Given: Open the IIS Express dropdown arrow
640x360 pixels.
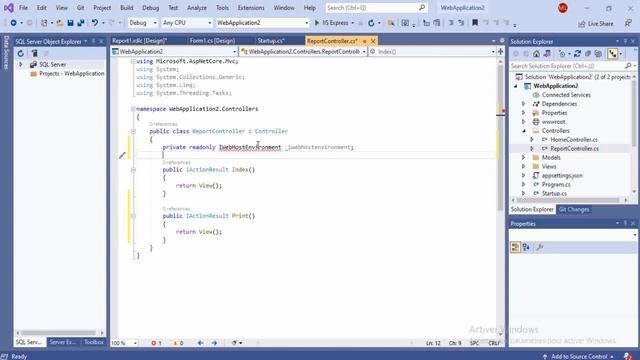Looking at the screenshot, I should [x=353, y=23].
